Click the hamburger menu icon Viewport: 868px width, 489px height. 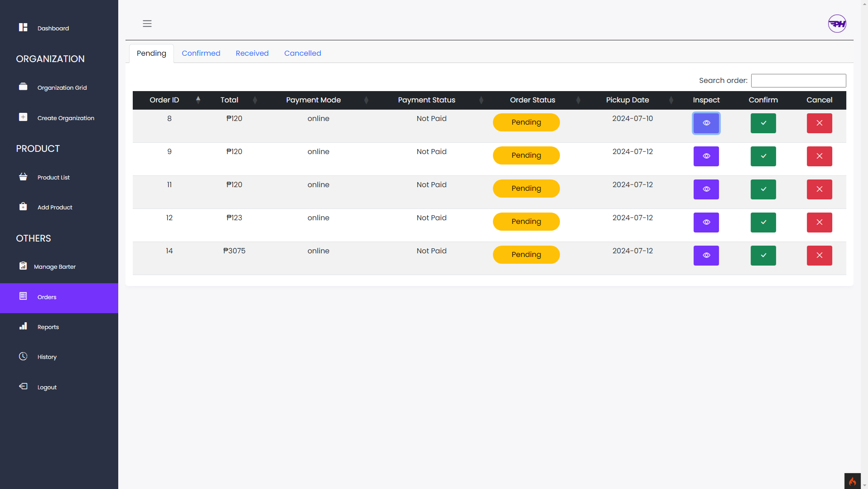click(147, 24)
